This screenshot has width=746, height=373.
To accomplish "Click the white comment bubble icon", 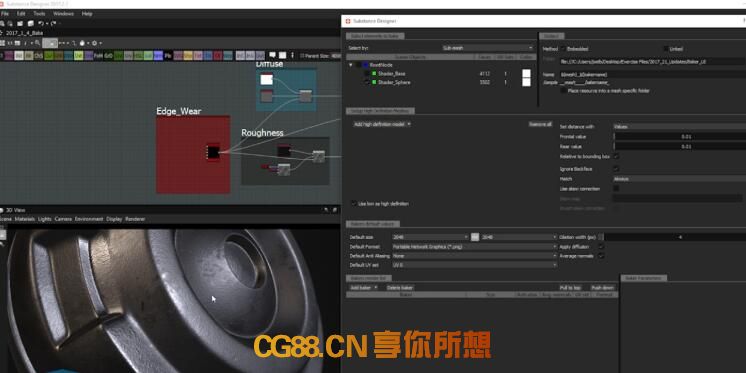I will point(273,55).
